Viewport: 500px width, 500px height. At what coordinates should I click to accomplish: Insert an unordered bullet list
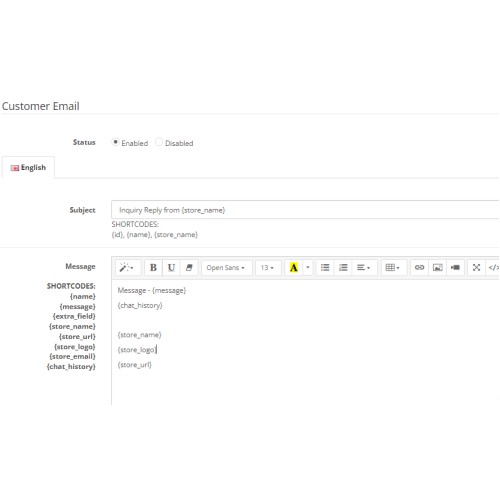tap(325, 268)
